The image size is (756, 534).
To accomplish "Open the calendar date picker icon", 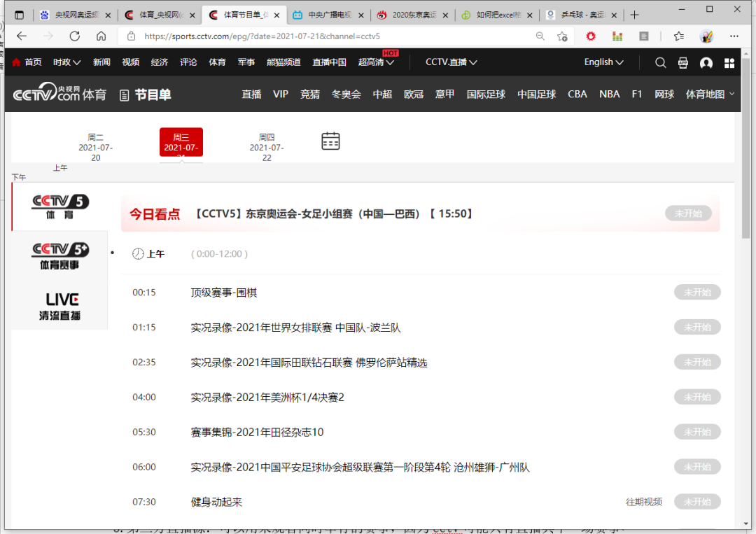I will click(330, 140).
